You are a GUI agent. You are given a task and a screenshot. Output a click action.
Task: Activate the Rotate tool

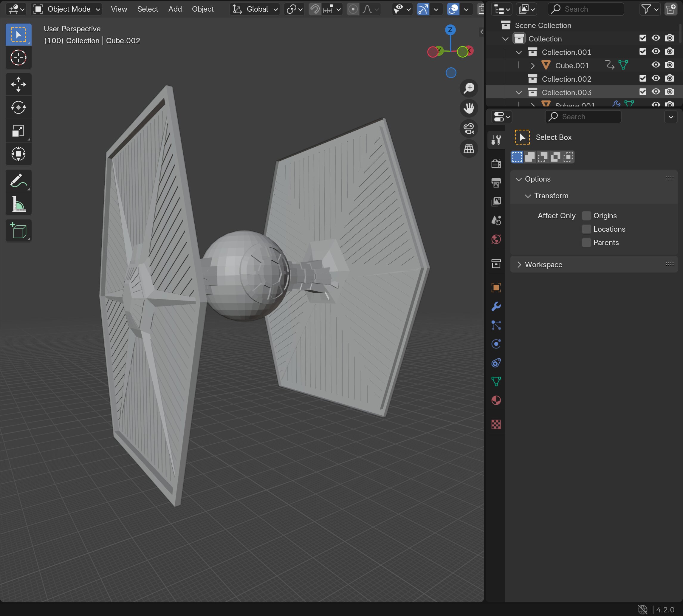click(18, 108)
